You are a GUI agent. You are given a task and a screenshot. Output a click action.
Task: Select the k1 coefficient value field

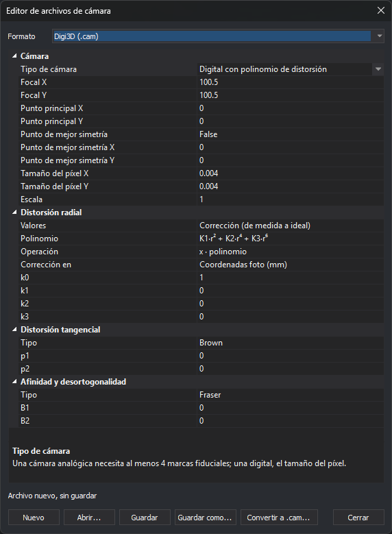(x=290, y=291)
